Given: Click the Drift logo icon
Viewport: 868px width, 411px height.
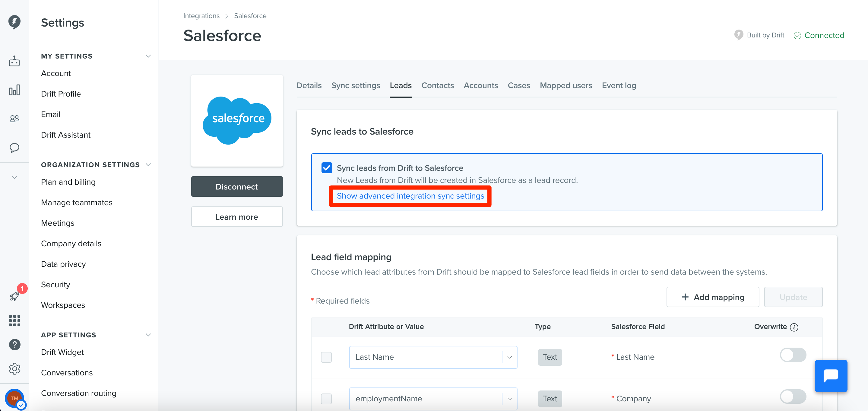Looking at the screenshot, I should pyautogui.click(x=14, y=22).
